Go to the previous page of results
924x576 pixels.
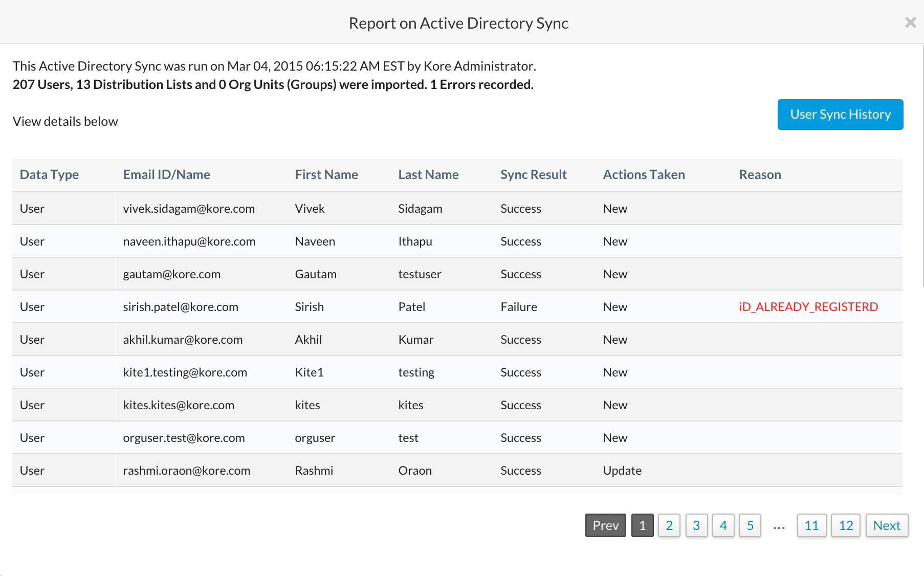(x=605, y=525)
